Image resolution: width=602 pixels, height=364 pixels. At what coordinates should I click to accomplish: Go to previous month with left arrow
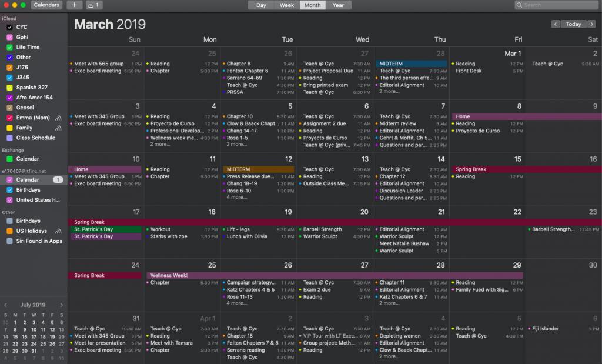tap(556, 24)
